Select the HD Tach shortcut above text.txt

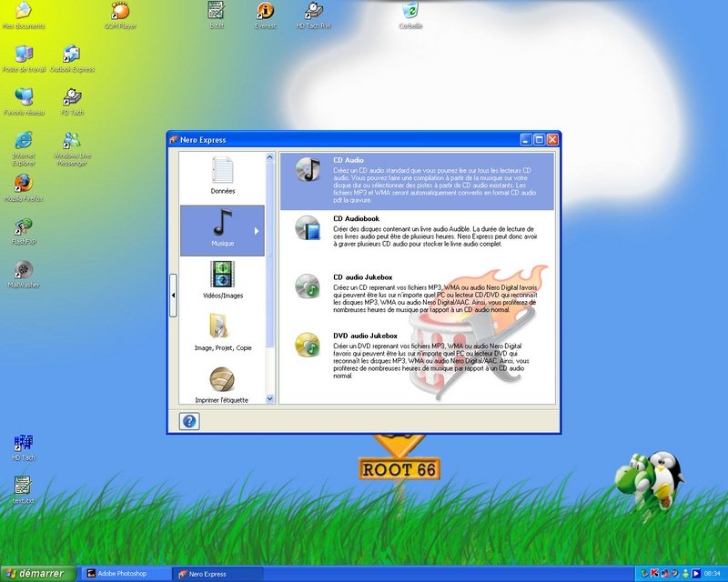pyautogui.click(x=24, y=448)
